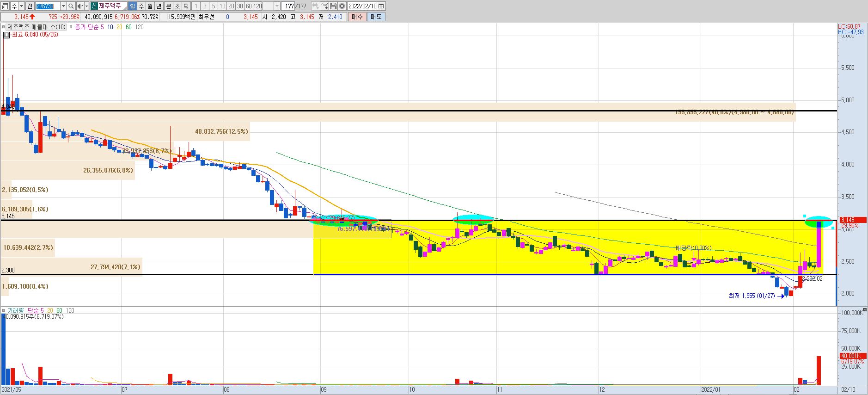868x395 pixels.
Task: Click the 26,355,876(6.8%) volume profile label
Action: pos(108,170)
